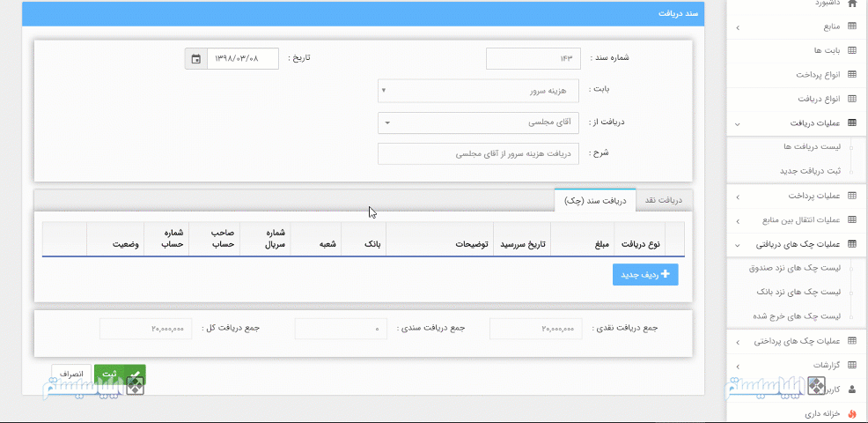Viewport: 868px width, 423px height.
Task: Collapse the عملیات دریافت menu chevron
Action: 738,123
